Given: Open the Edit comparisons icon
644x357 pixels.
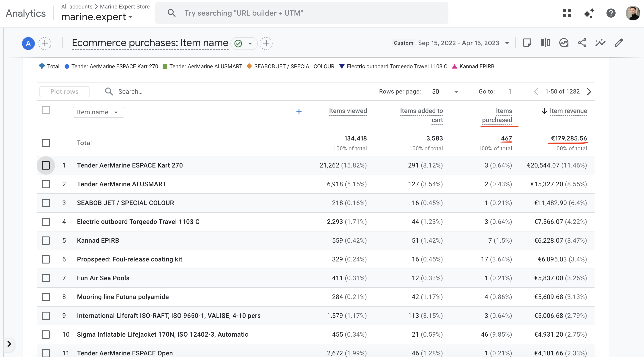Looking at the screenshot, I should pos(545,43).
